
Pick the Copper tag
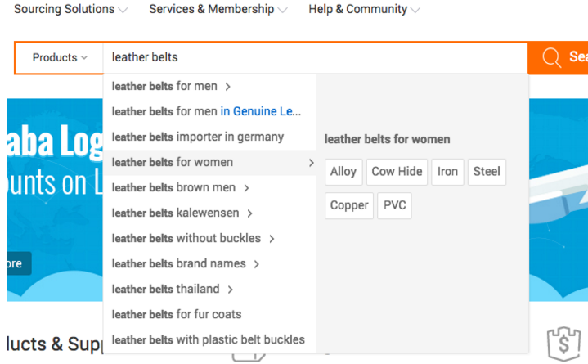click(x=349, y=205)
